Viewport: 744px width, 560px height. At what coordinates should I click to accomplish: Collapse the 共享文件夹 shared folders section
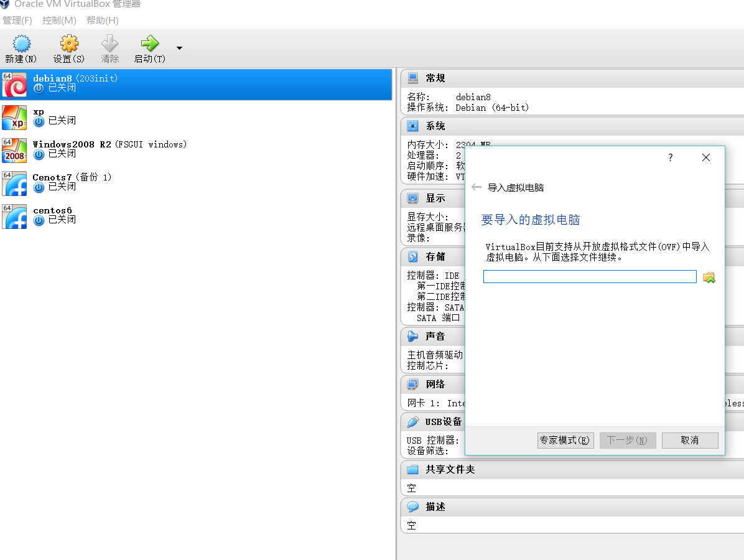pos(449,469)
